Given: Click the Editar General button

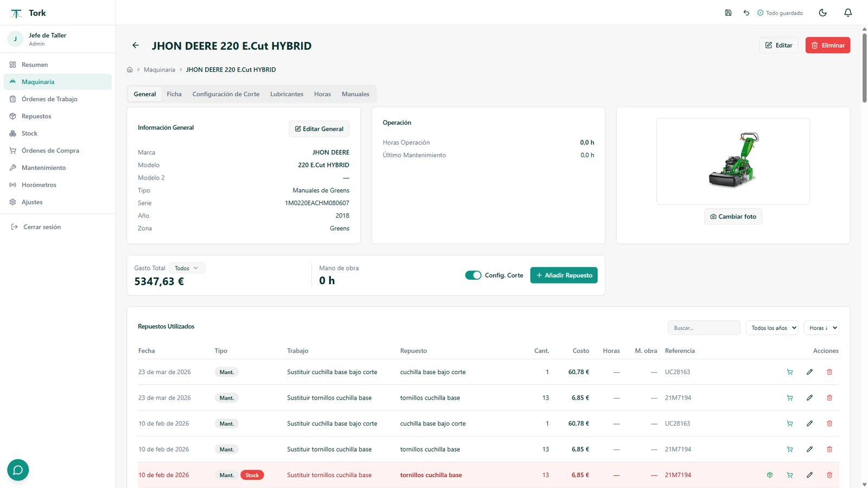Looking at the screenshot, I should tap(319, 129).
